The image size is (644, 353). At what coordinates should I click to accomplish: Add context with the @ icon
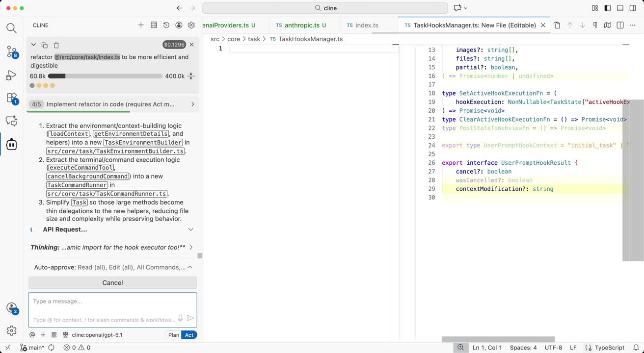point(32,335)
